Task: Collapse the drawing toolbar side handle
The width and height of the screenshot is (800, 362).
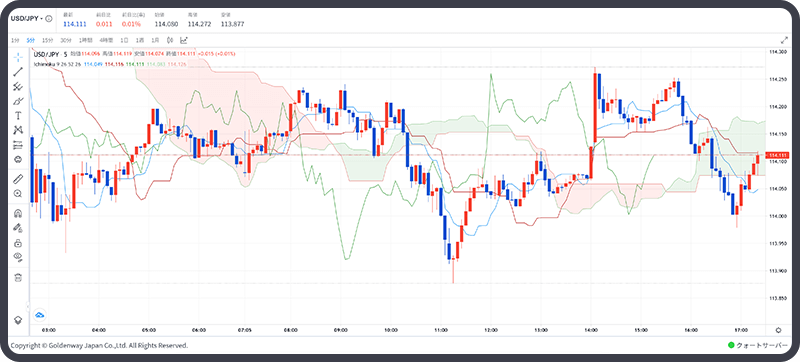Action: tap(28, 306)
